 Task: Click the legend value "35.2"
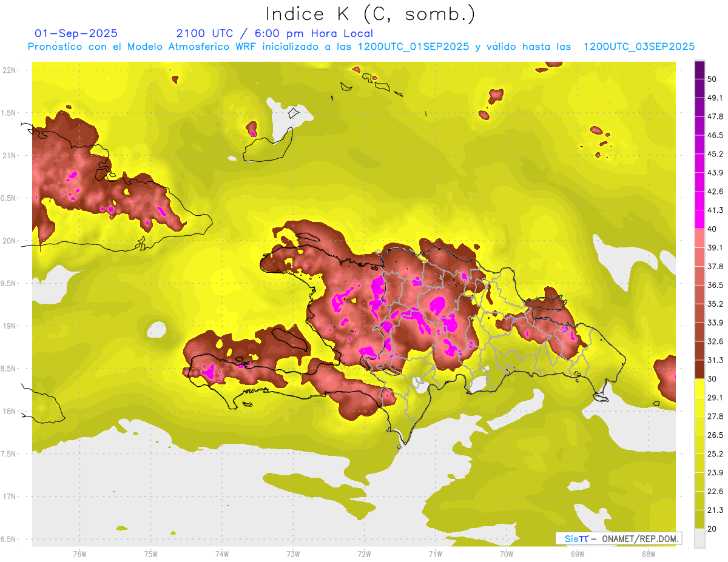point(715,304)
